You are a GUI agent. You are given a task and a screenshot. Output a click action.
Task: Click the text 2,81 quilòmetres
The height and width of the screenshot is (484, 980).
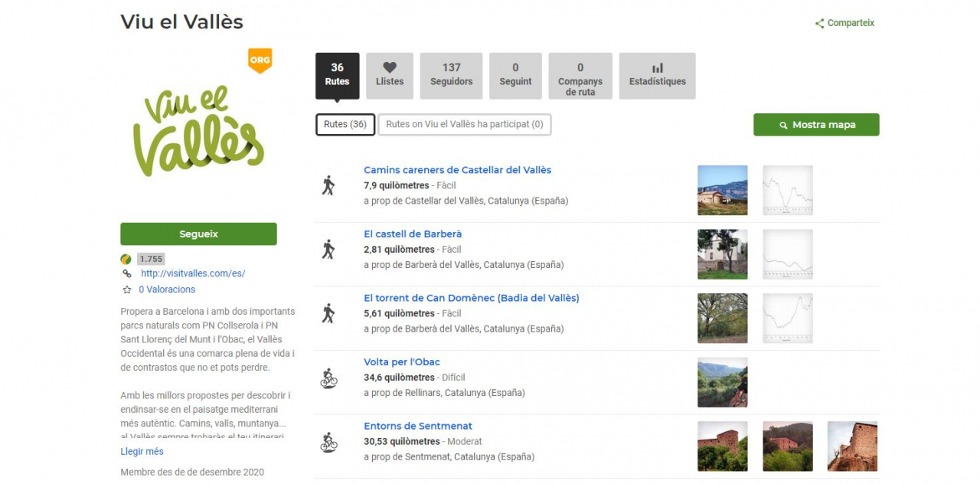point(399,250)
